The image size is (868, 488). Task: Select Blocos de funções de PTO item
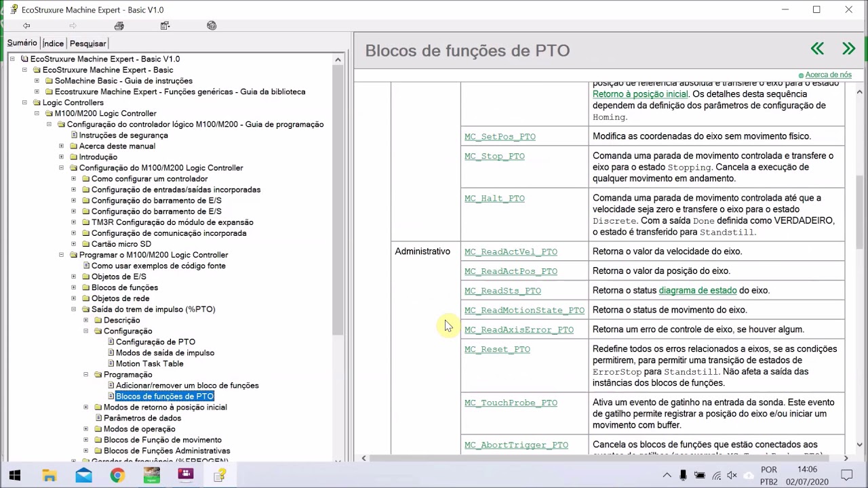(x=165, y=396)
